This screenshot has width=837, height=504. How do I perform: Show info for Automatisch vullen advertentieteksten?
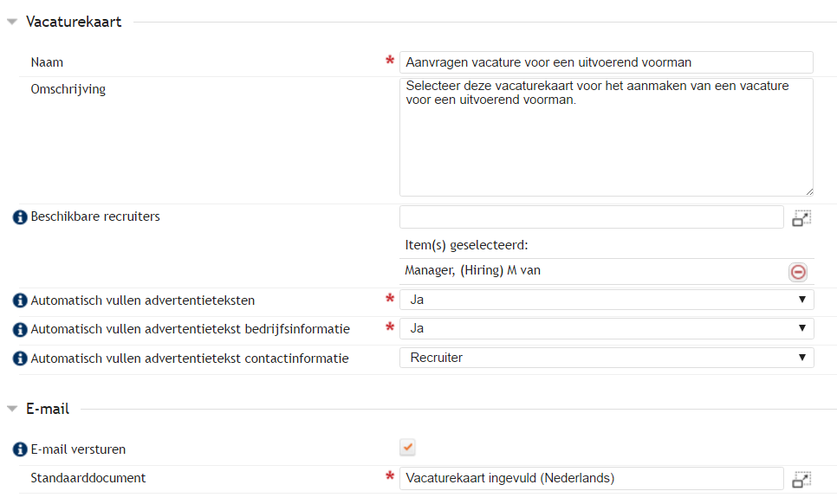20,300
